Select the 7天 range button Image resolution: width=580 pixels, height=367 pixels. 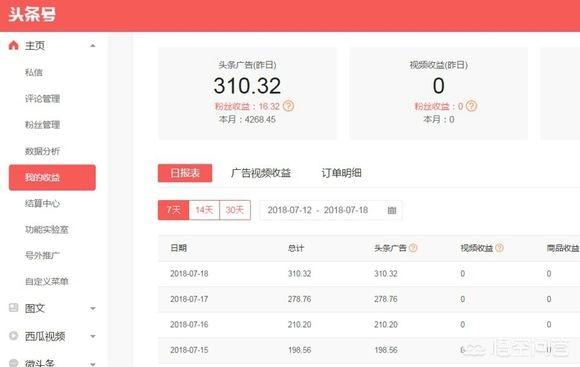(x=173, y=210)
